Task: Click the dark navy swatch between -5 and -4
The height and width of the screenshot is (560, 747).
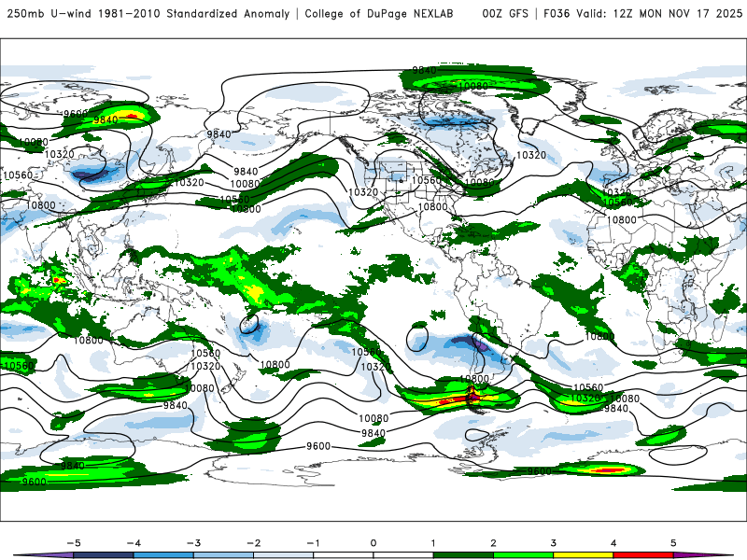Action: (x=104, y=555)
